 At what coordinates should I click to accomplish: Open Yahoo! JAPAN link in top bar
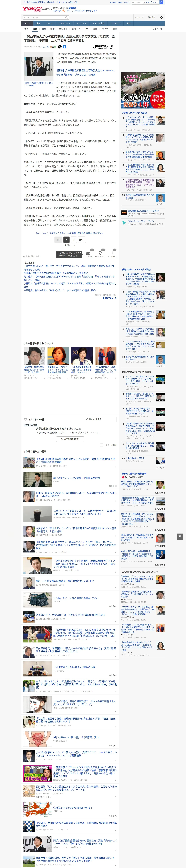click(x=116, y=2)
